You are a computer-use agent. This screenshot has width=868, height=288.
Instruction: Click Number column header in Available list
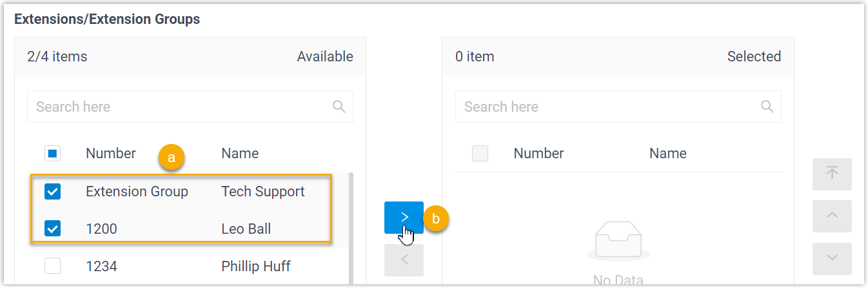(x=111, y=154)
